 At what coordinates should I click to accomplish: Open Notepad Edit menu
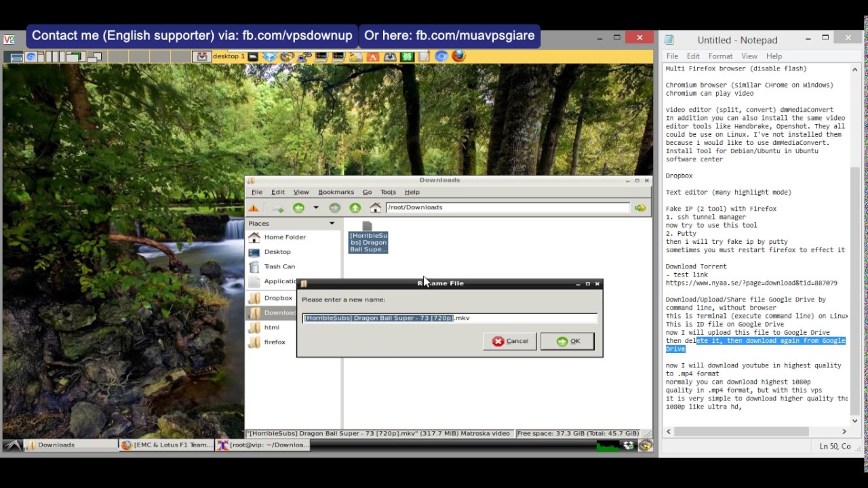tap(693, 56)
